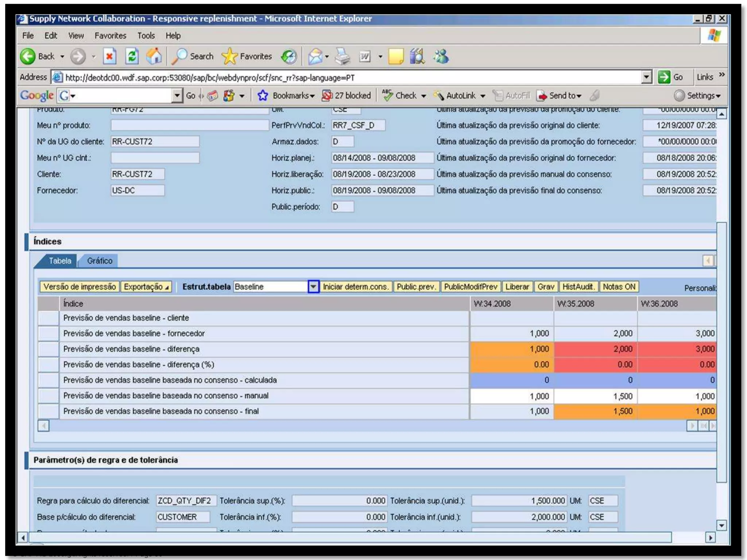The image size is (747, 560).
Task: Click the browser Back arrow icon
Action: (28, 57)
